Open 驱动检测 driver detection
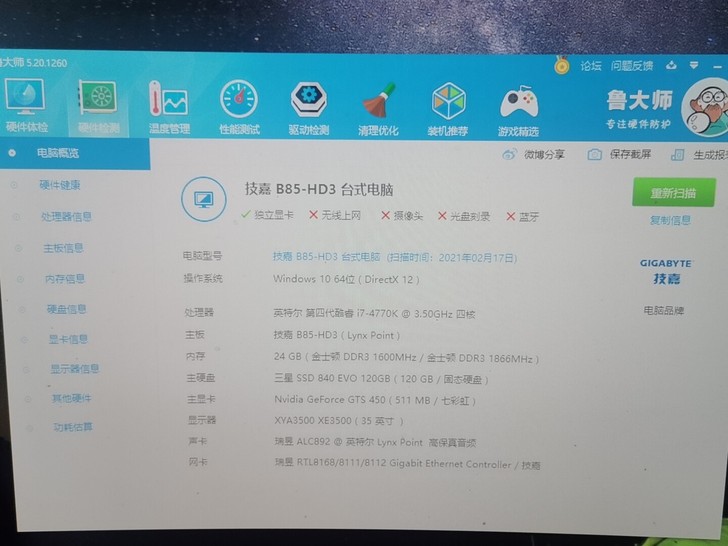 click(309, 109)
